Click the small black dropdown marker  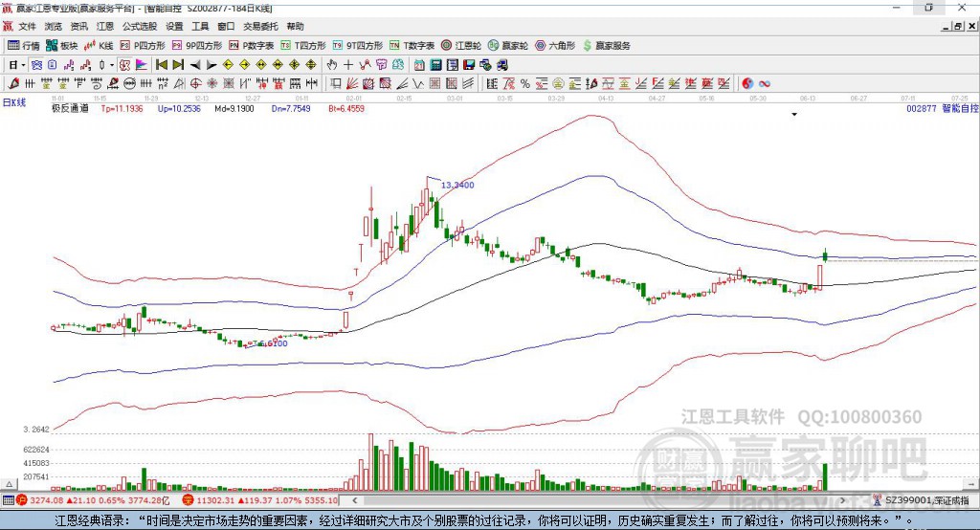794,115
